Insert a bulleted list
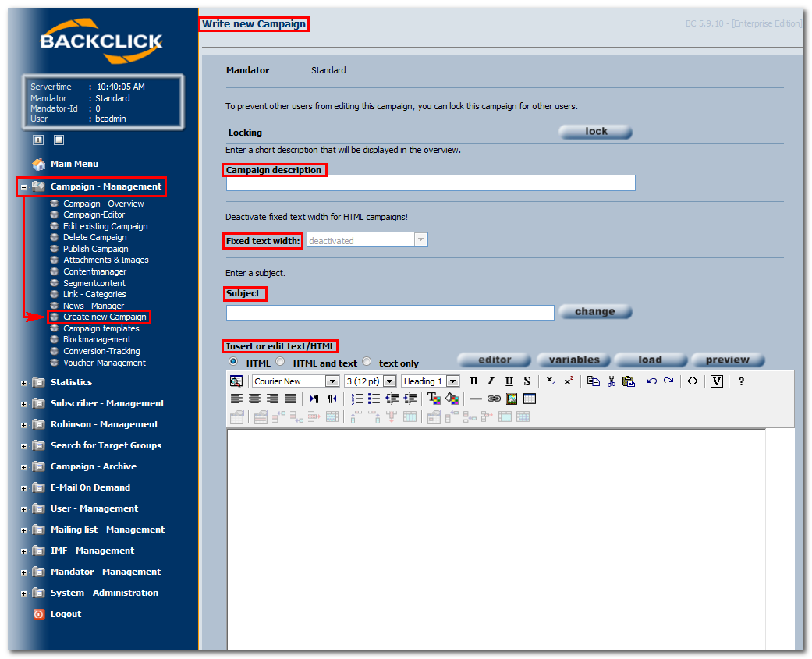The image size is (812, 659). [374, 399]
